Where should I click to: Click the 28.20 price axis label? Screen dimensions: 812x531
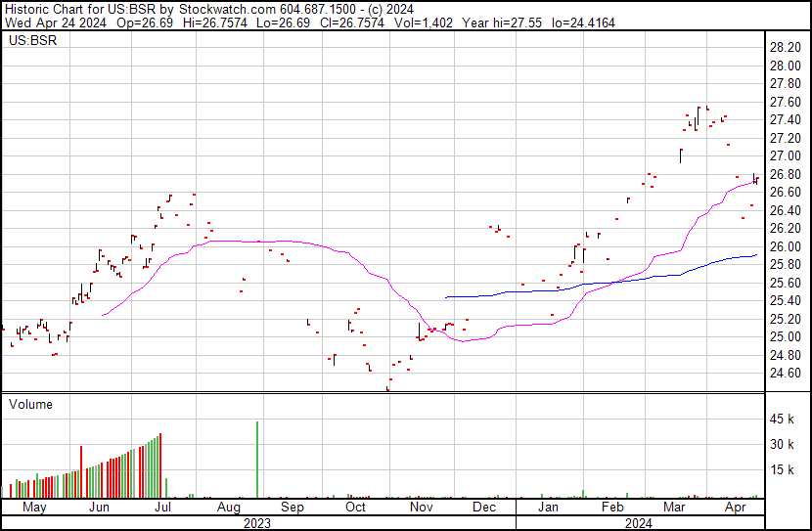point(787,47)
